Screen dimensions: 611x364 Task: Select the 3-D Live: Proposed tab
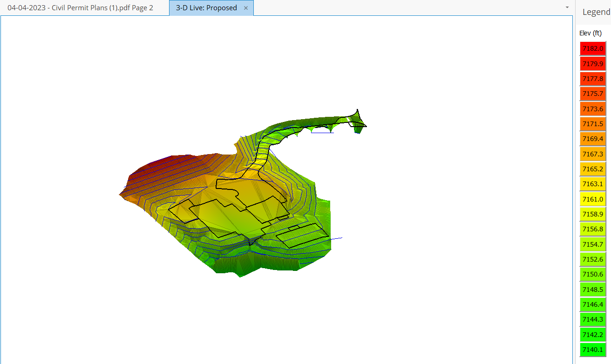click(206, 8)
